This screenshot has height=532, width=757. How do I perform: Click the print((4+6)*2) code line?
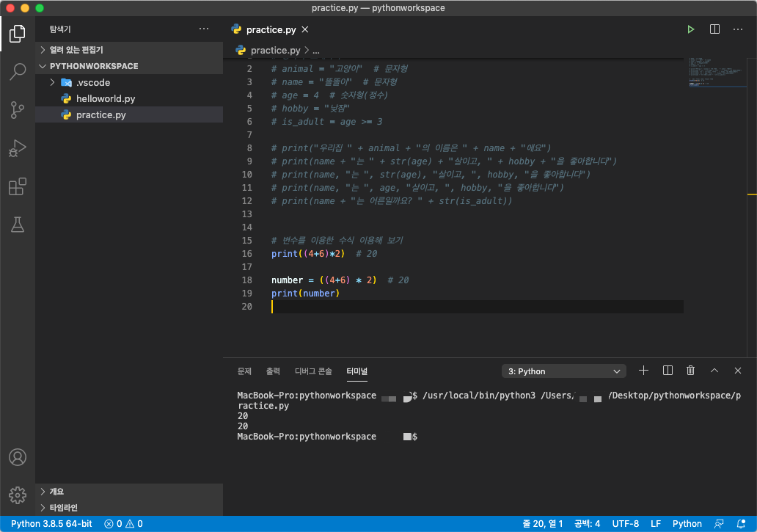[308, 254]
